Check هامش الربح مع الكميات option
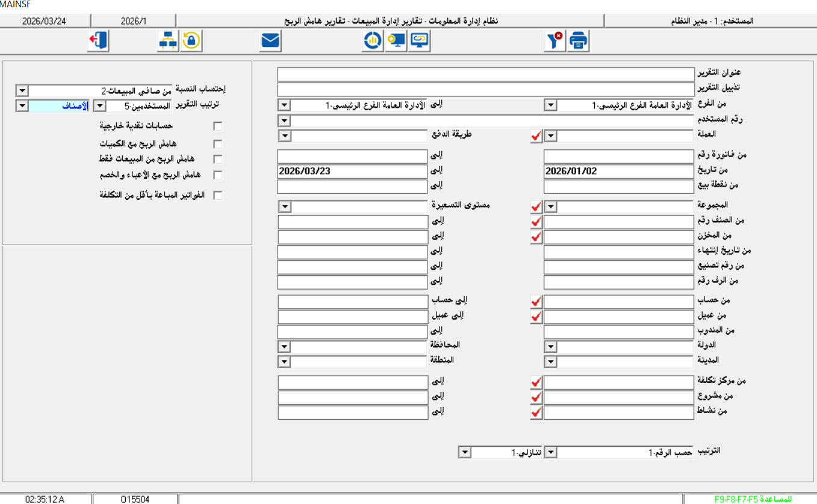817x504 pixels. pyautogui.click(x=217, y=144)
